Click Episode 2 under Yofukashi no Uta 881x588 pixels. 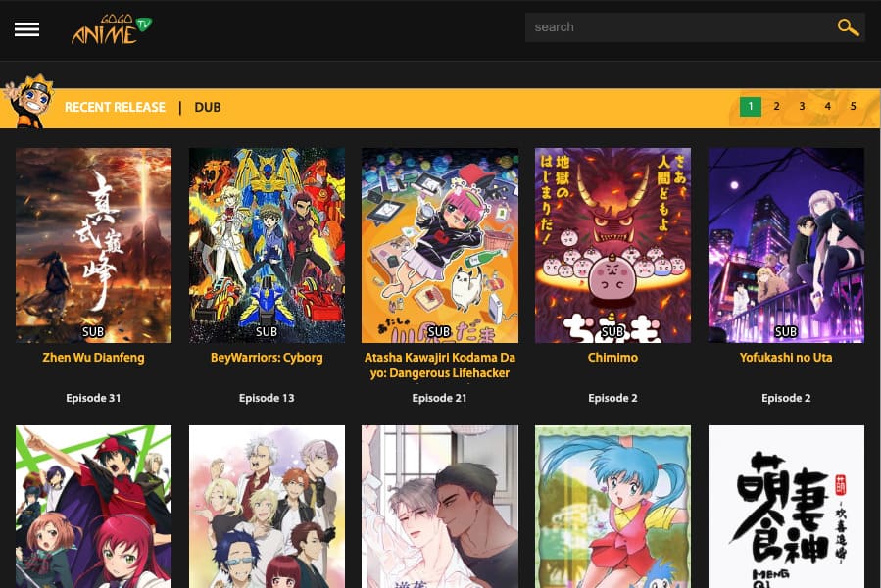click(786, 398)
